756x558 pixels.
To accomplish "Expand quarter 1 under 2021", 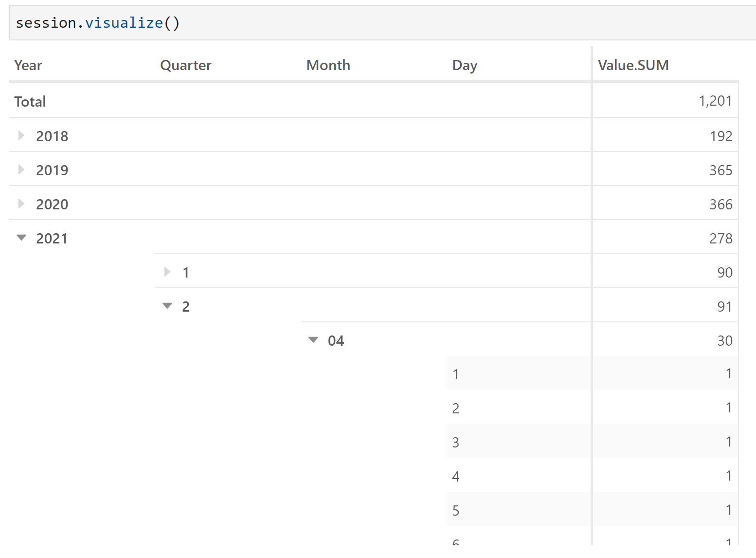I will [x=167, y=272].
